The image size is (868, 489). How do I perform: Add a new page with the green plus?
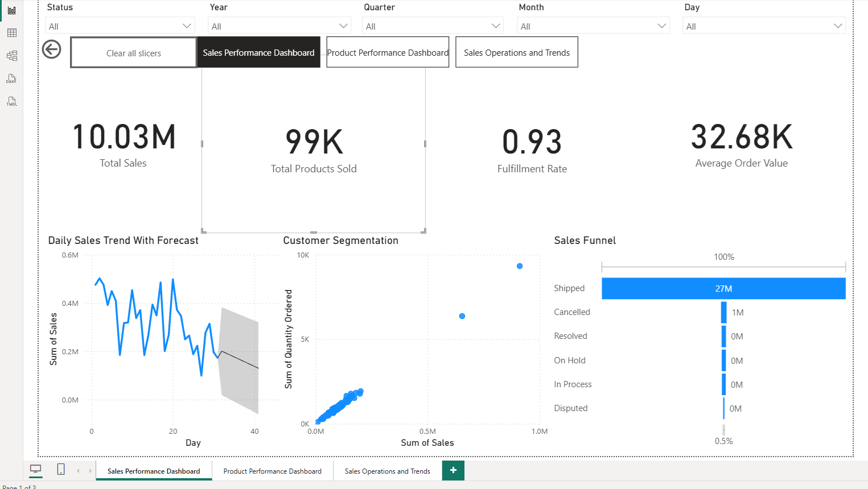click(453, 470)
